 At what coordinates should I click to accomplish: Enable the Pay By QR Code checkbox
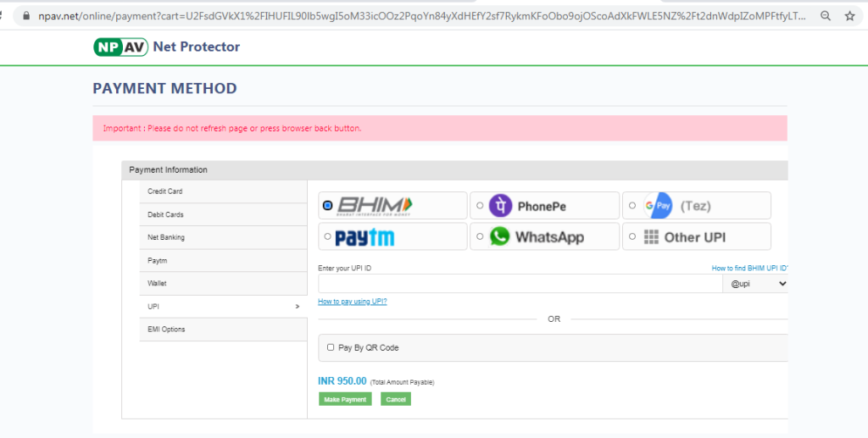[331, 347]
